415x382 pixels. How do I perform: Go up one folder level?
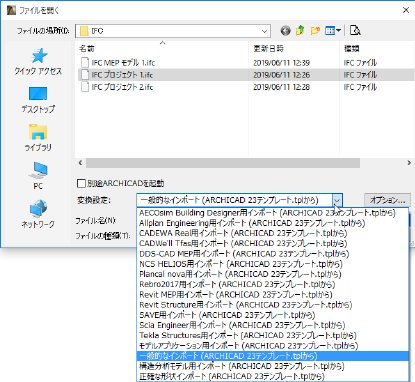[300, 31]
